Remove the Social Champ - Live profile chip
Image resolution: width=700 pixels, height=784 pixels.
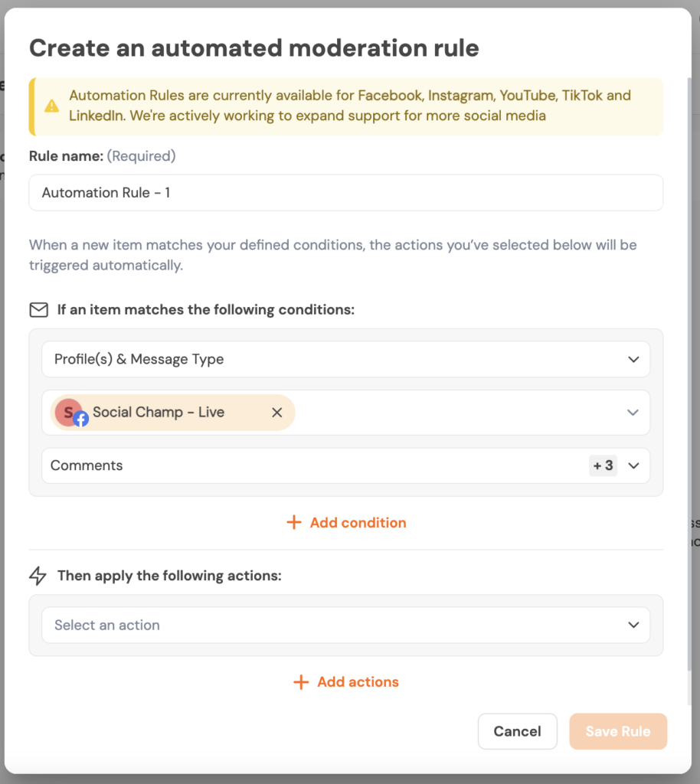click(x=277, y=413)
